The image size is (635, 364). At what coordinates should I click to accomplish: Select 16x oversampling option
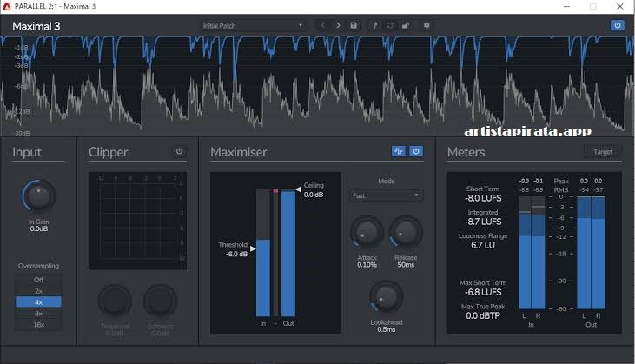pyautogui.click(x=38, y=324)
